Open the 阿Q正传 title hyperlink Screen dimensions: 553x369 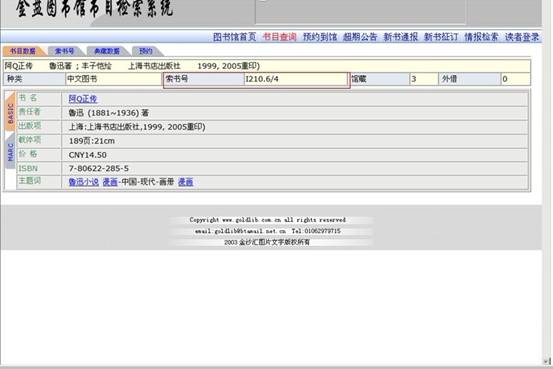click(x=83, y=99)
